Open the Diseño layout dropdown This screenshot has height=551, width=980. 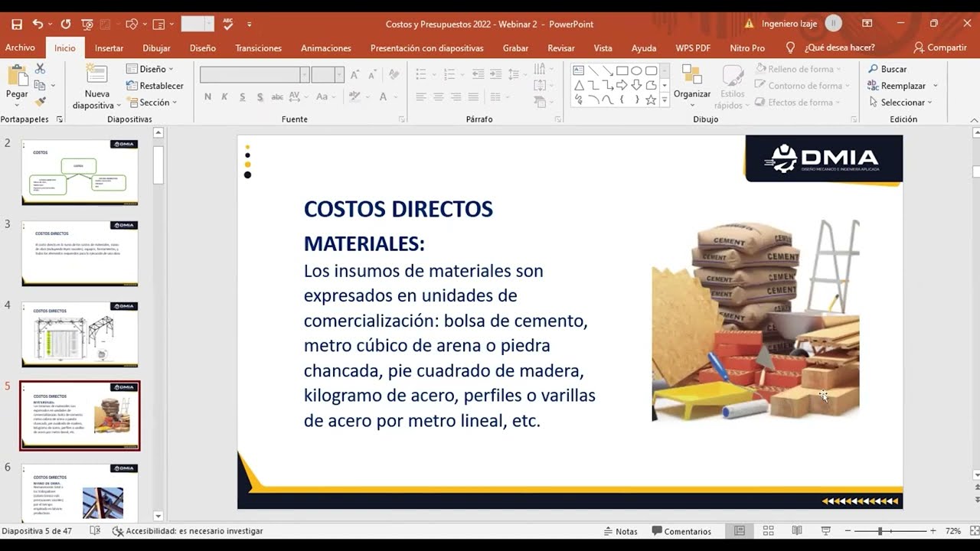click(x=150, y=69)
